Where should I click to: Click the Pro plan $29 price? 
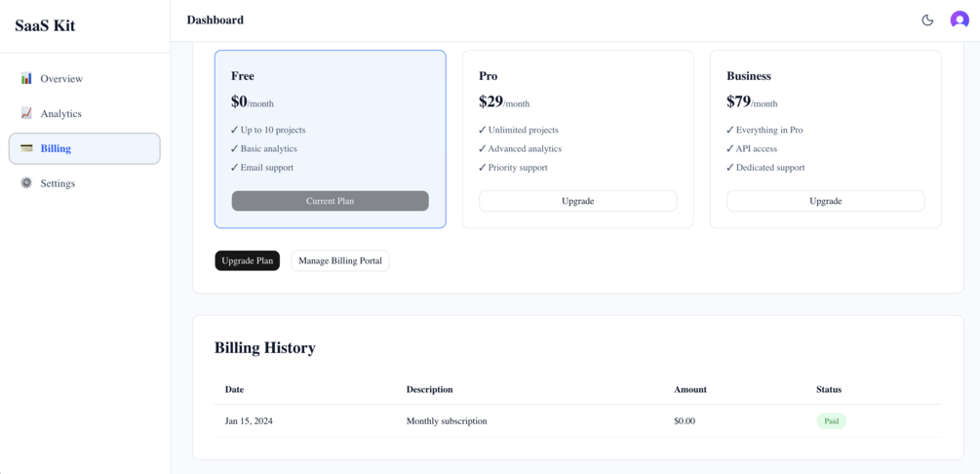(x=490, y=101)
